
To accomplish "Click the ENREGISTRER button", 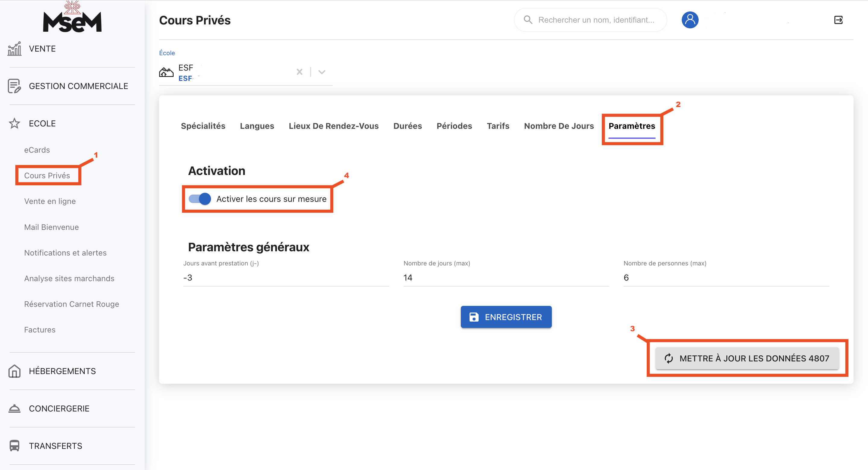I will coord(506,316).
